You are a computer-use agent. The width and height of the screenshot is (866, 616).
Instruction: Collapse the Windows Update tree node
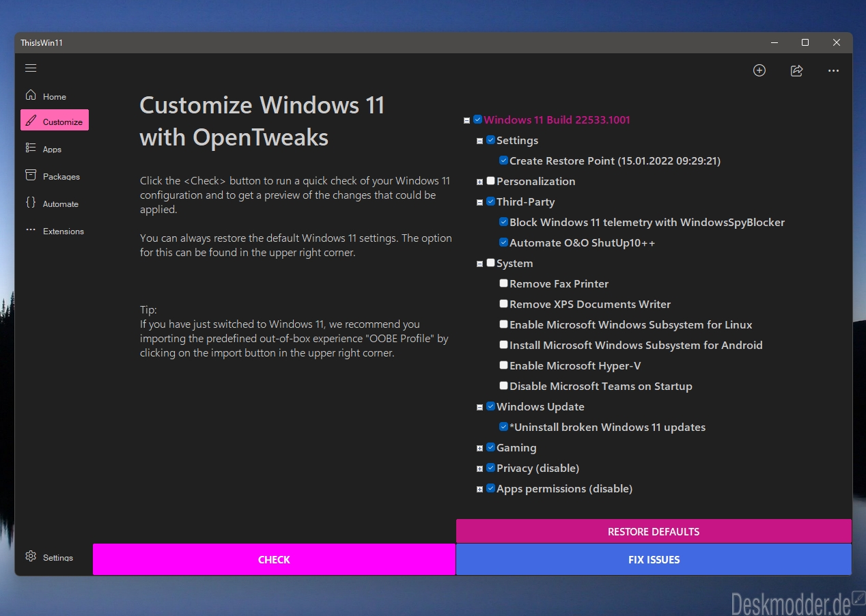pos(479,407)
